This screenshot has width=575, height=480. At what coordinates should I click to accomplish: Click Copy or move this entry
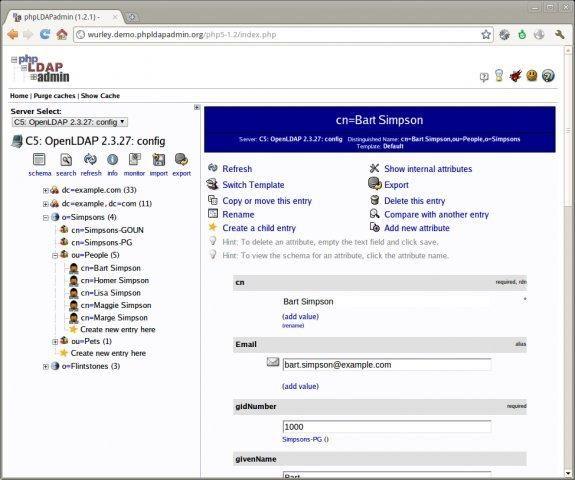[x=267, y=201]
